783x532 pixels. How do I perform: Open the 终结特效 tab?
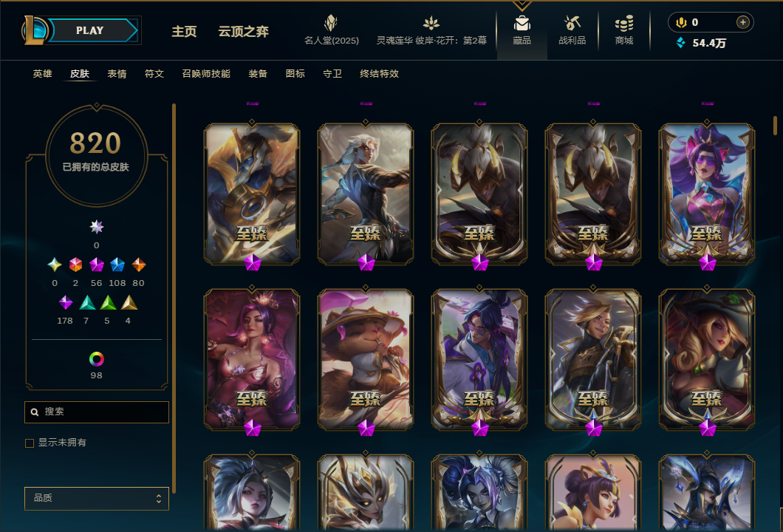[x=380, y=74]
